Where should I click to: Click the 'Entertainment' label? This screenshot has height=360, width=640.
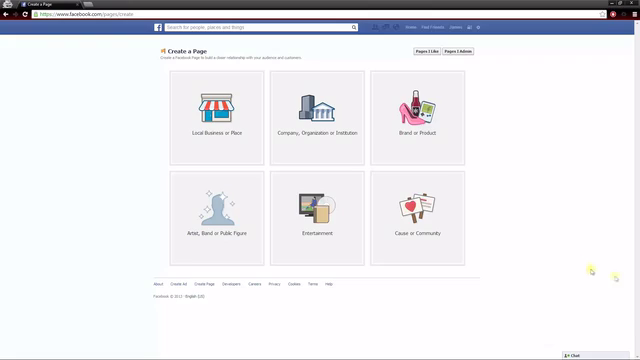click(x=317, y=233)
